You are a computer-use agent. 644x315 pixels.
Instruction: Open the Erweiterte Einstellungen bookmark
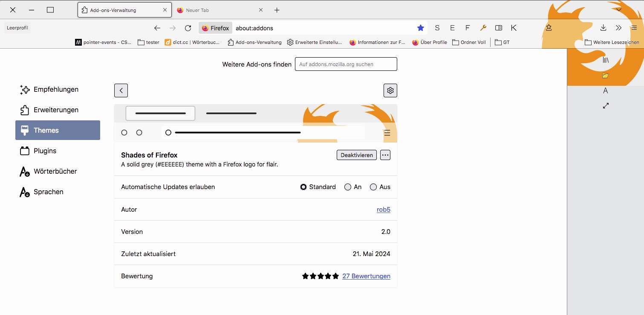[x=315, y=42]
